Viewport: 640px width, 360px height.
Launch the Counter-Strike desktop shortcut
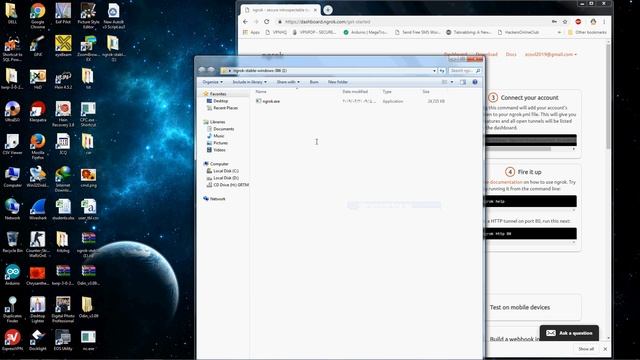(x=38, y=244)
